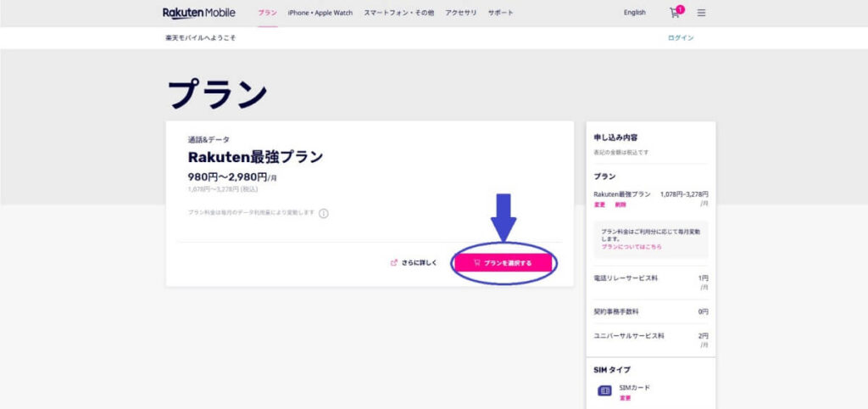Open the プランについてはこちら link
This screenshot has height=409, width=868.
click(632, 247)
